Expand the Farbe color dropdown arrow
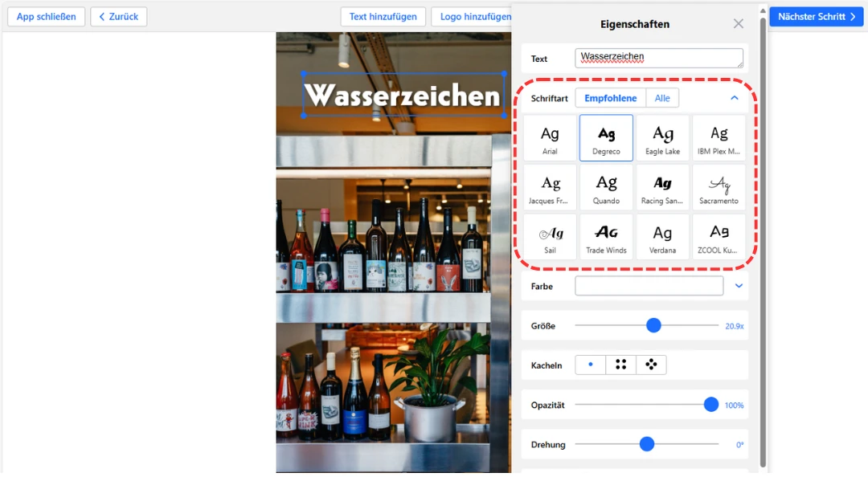Screen dimensions: 868x477 [x=739, y=286]
